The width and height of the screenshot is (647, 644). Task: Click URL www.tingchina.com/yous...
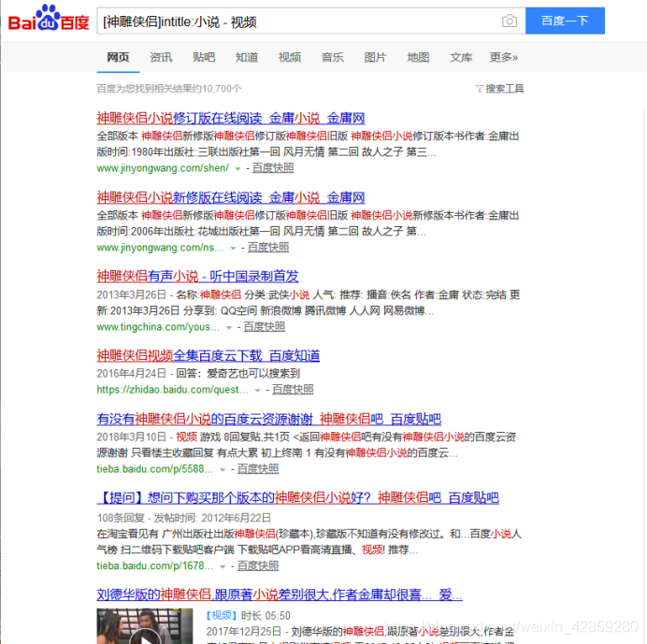[x=158, y=327]
